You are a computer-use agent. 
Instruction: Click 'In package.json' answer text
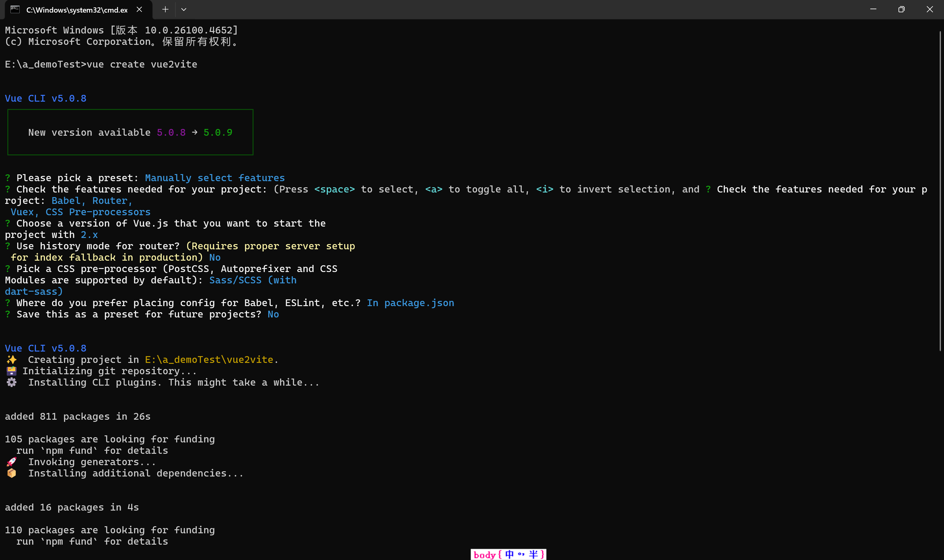(x=411, y=303)
